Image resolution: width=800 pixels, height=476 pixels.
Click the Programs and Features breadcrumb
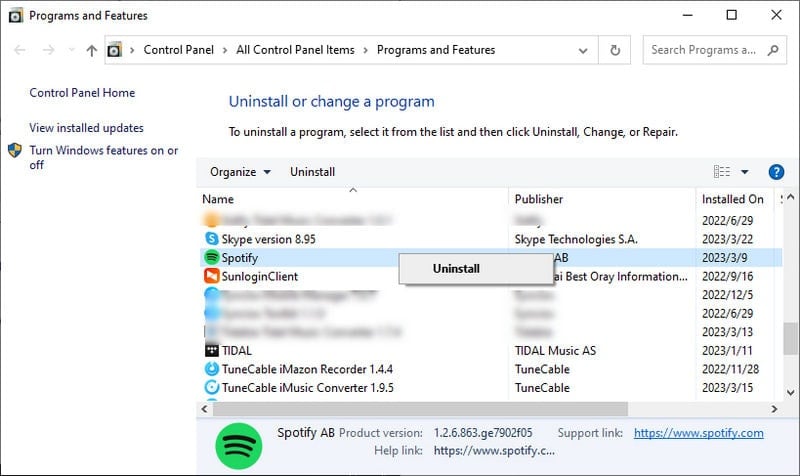[x=436, y=50]
